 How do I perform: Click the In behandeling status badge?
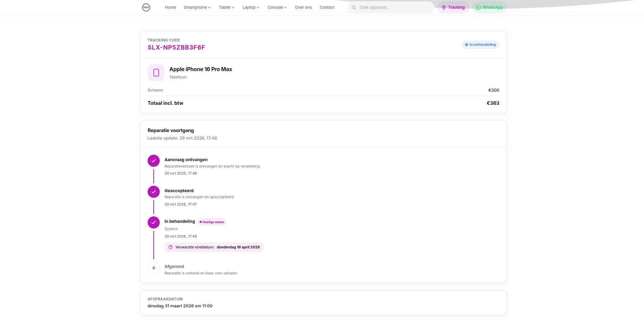click(480, 44)
